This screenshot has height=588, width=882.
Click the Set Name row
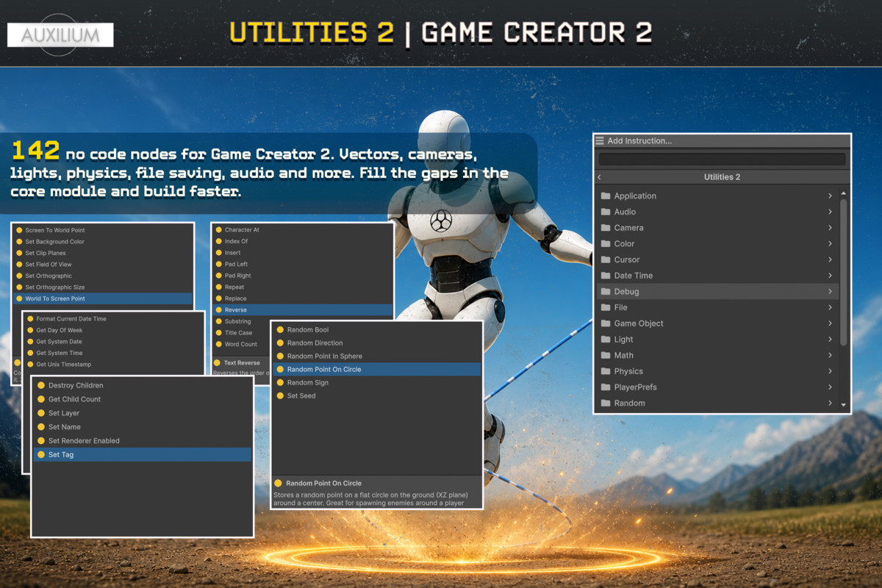pos(143,427)
